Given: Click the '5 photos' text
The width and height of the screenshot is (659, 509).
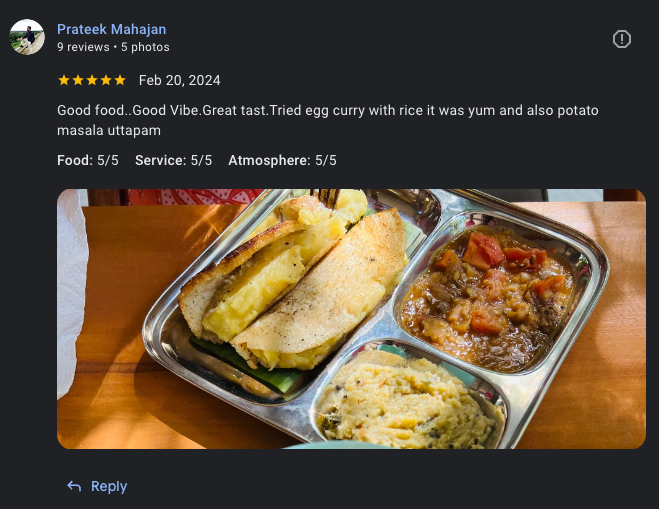Looking at the screenshot, I should coord(145,47).
